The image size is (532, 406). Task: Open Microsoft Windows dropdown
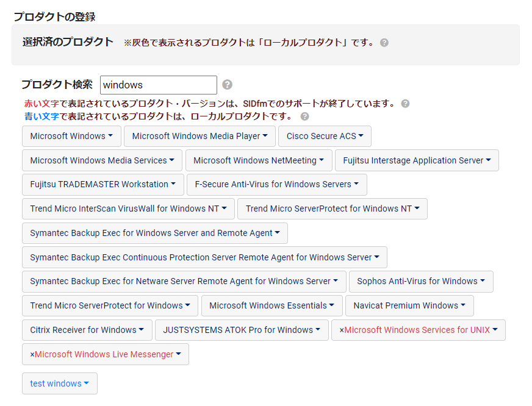[x=71, y=136]
